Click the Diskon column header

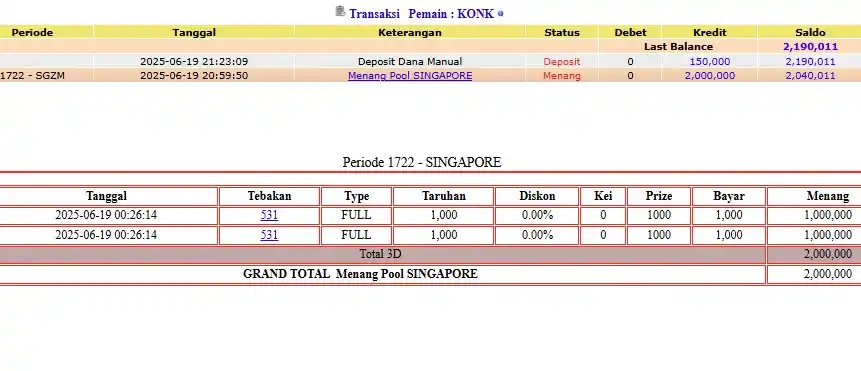(x=537, y=196)
